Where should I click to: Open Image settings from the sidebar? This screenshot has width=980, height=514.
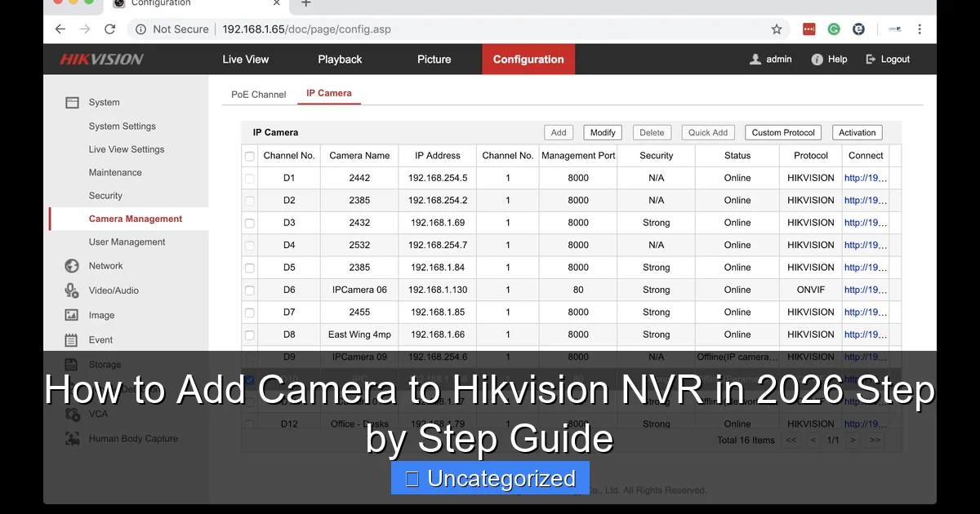click(x=74, y=315)
